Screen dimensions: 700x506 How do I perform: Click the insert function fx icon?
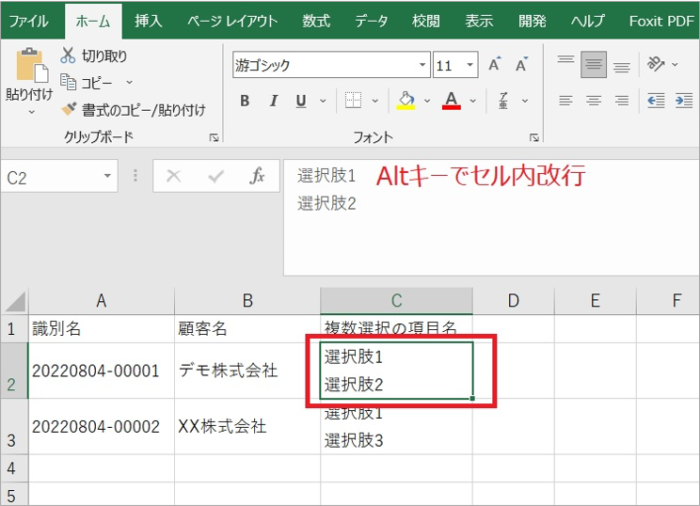point(257,176)
